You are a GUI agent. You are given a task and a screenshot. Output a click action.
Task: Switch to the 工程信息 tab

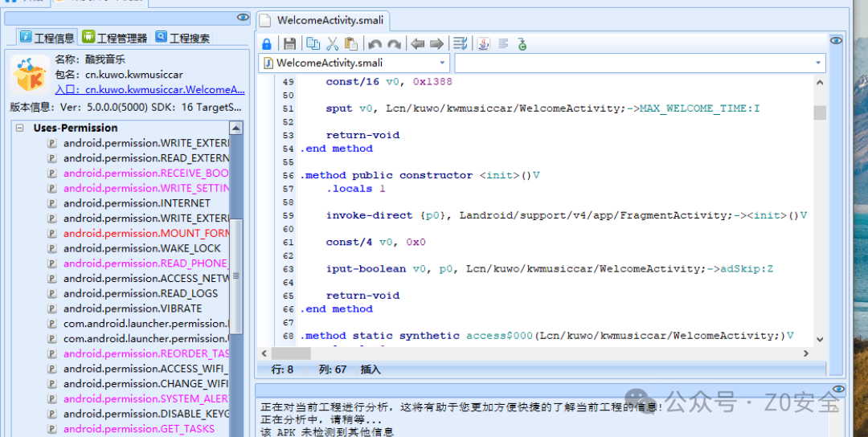(47, 38)
